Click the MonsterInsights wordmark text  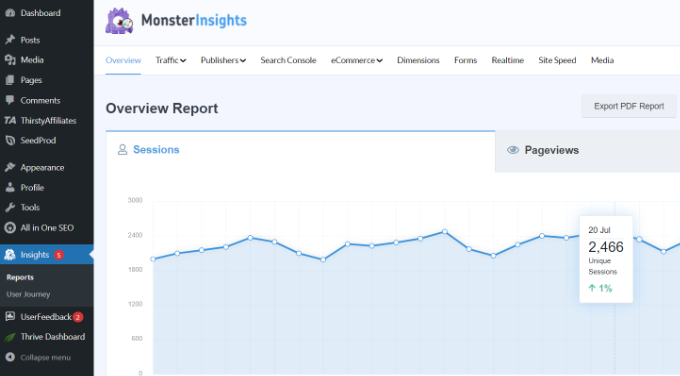194,20
